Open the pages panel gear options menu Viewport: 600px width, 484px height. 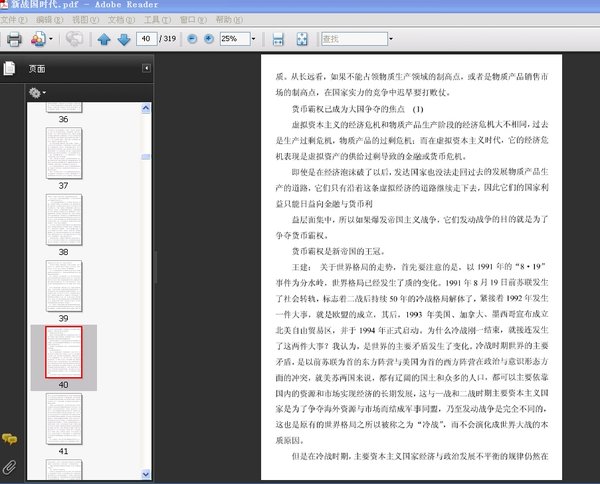coord(37,93)
